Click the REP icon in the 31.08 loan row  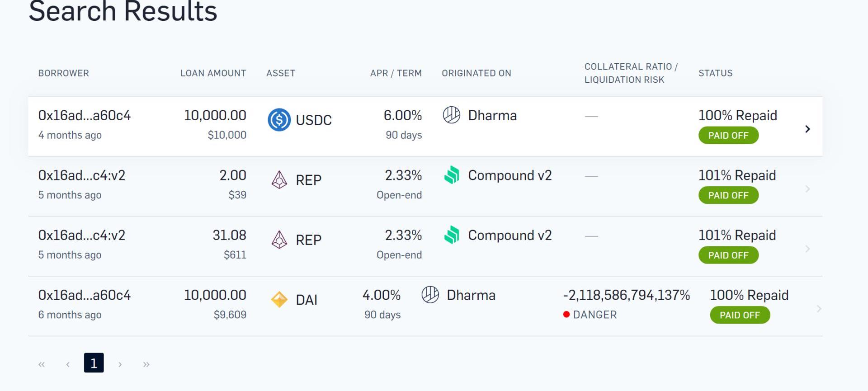[279, 240]
